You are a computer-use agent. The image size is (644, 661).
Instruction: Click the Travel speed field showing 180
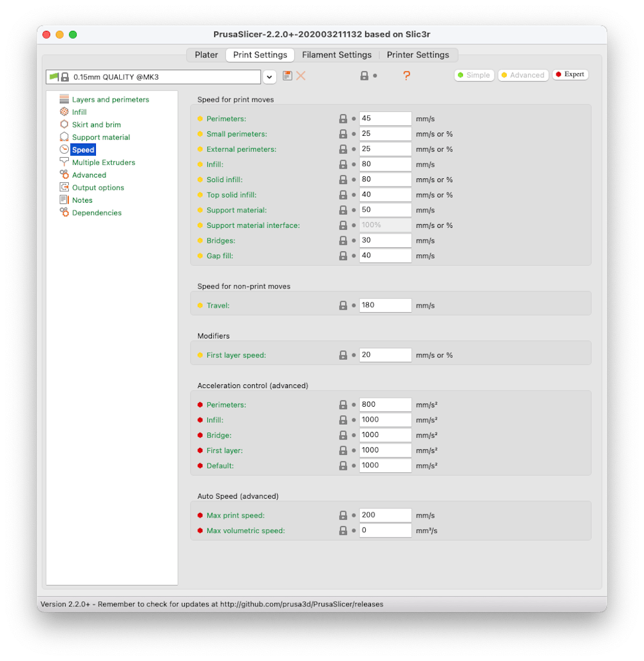(385, 305)
